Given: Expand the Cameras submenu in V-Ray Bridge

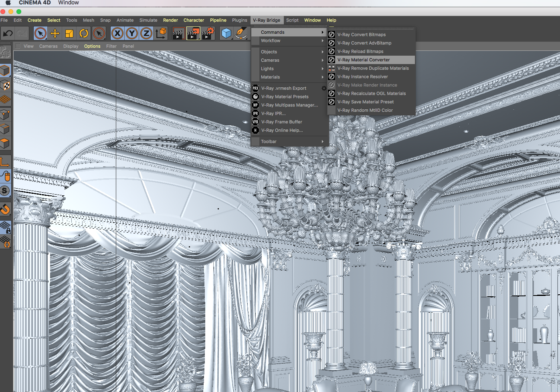Looking at the screenshot, I should (289, 60).
